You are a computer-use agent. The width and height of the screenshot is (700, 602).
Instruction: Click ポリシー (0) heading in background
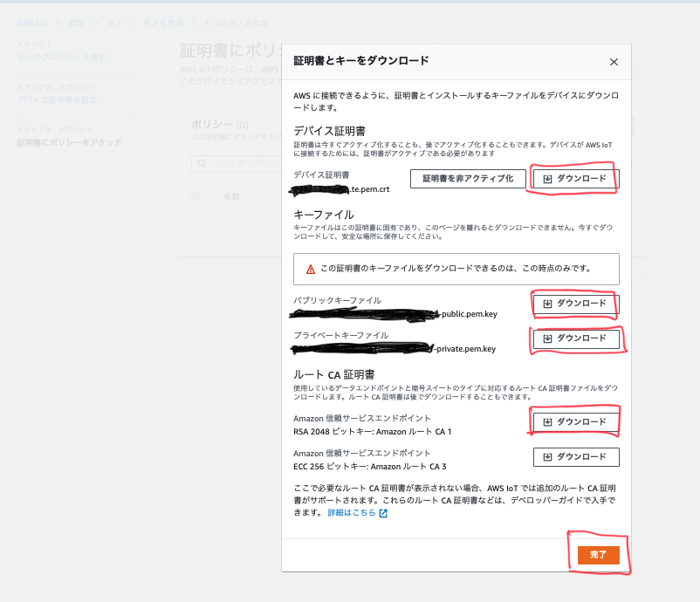pos(220,124)
